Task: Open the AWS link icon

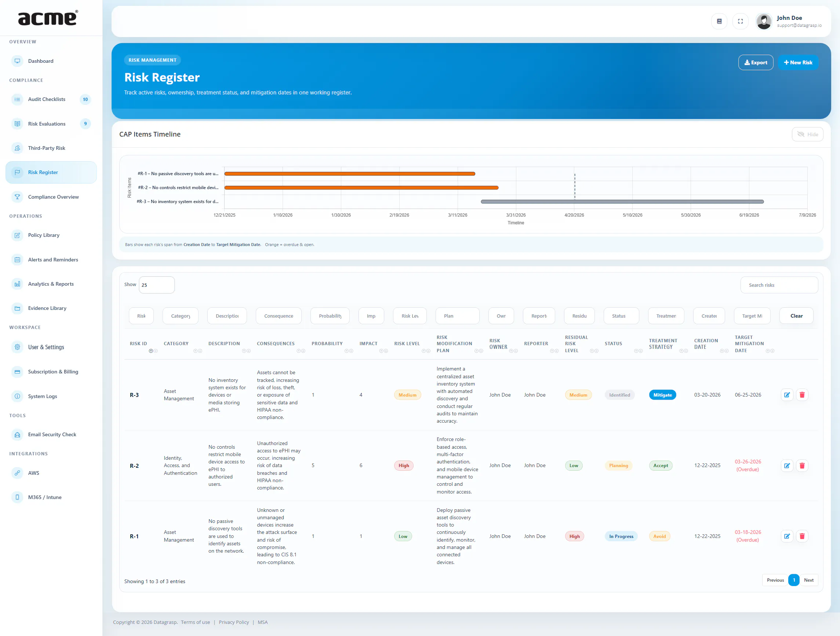Action: click(17, 473)
